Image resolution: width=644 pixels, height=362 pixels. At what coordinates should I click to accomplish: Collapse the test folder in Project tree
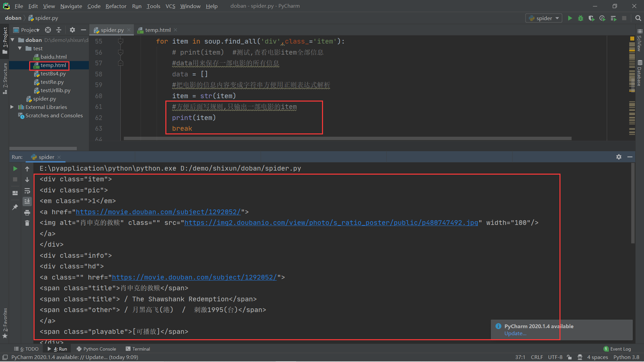pyautogui.click(x=20, y=48)
